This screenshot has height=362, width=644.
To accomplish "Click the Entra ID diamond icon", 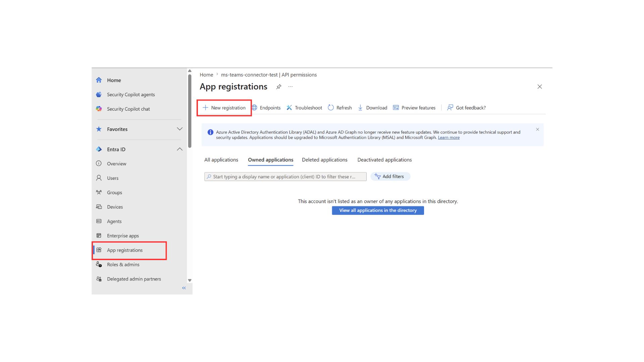I will pos(99,149).
